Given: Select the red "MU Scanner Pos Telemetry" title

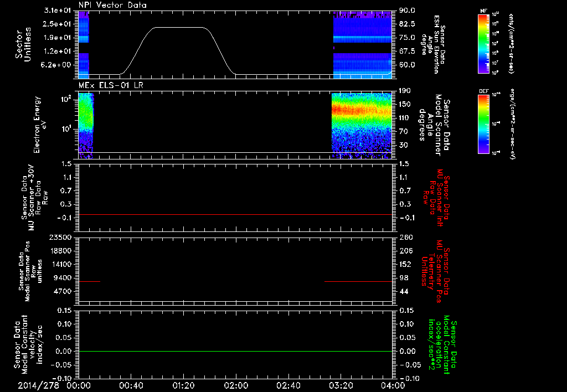Looking at the screenshot, I should pos(436,271).
